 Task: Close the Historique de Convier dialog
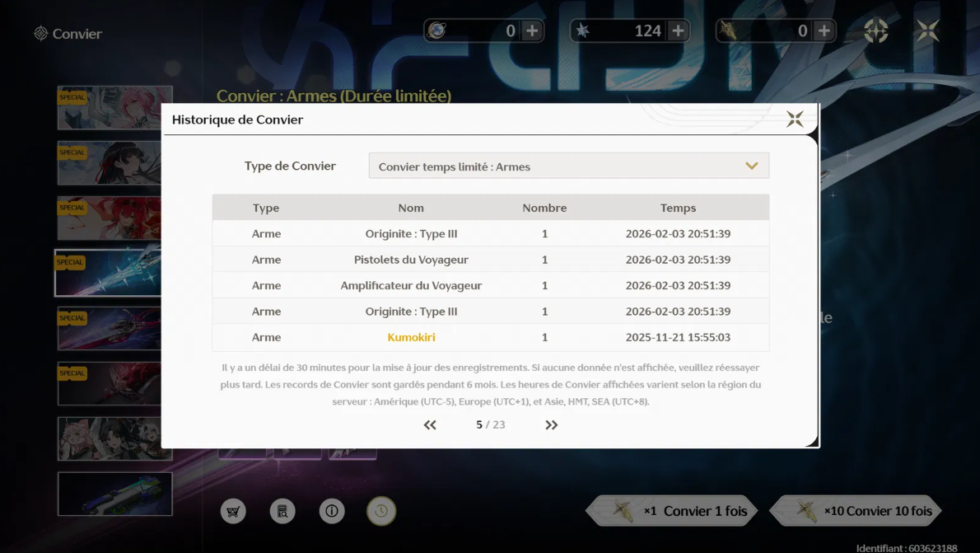(x=795, y=119)
